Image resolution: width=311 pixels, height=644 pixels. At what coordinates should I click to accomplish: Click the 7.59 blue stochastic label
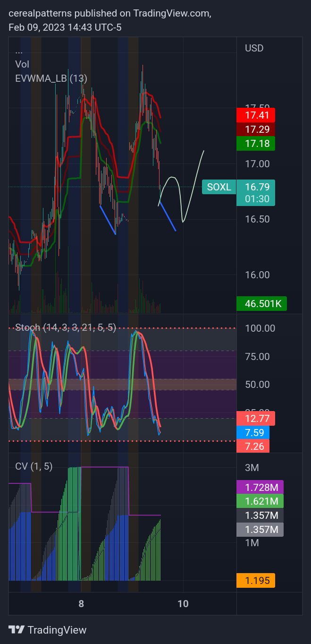(x=253, y=432)
